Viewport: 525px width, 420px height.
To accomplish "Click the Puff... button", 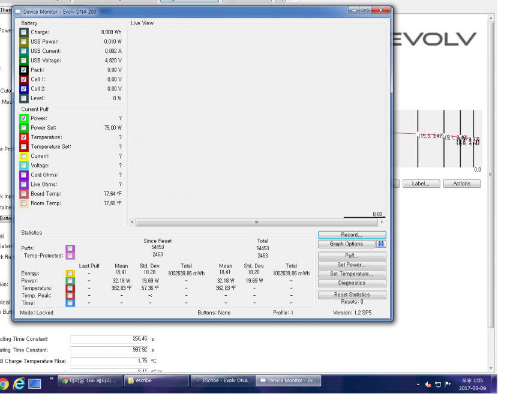I will click(x=352, y=256).
